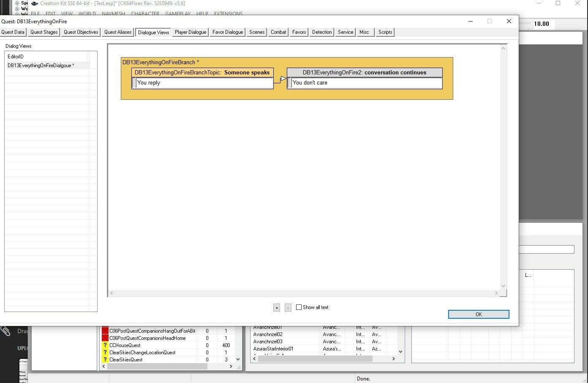Open the Player Dialogue tab
588x383 pixels.
click(191, 32)
